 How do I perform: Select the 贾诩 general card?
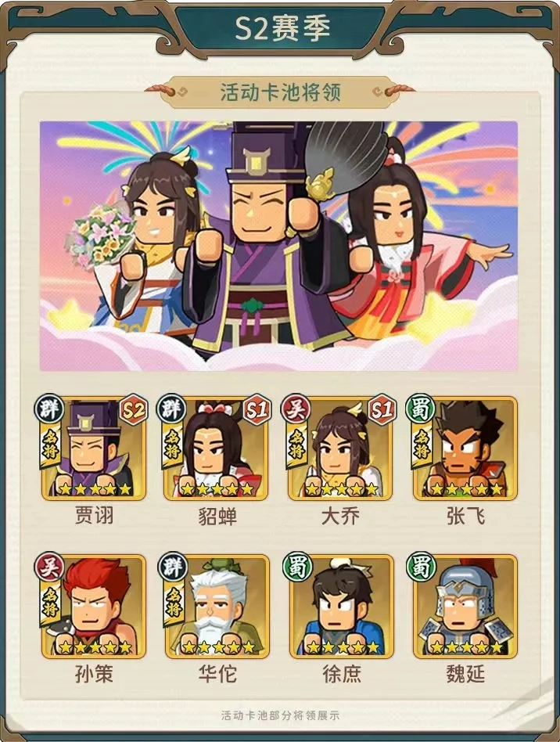click(94, 448)
